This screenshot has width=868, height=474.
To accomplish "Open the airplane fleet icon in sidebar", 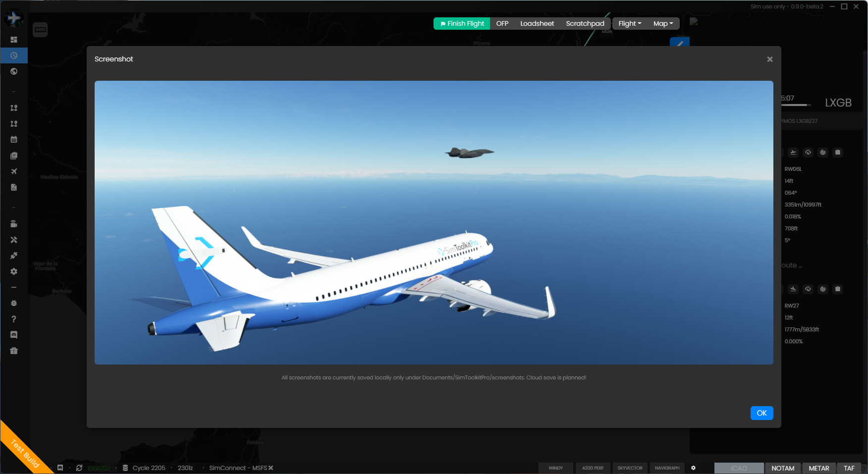I will coord(14,171).
